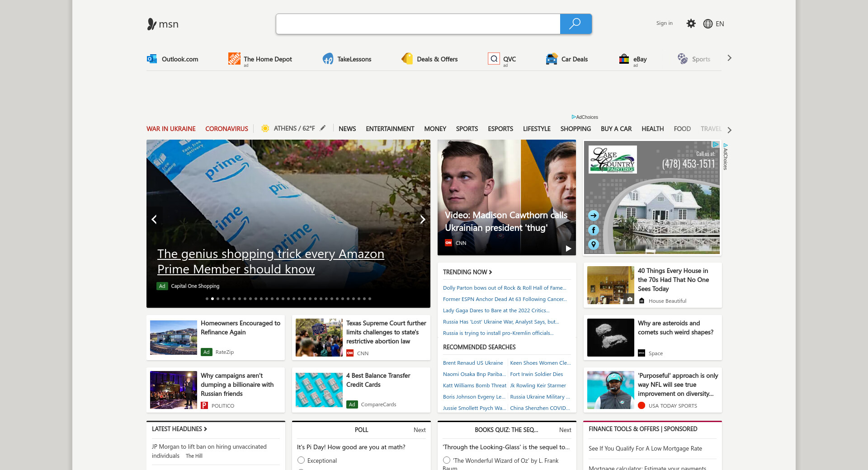This screenshot has width=868, height=470.
Task: Open the WAR IN UKRAINE tab
Action: point(171,129)
